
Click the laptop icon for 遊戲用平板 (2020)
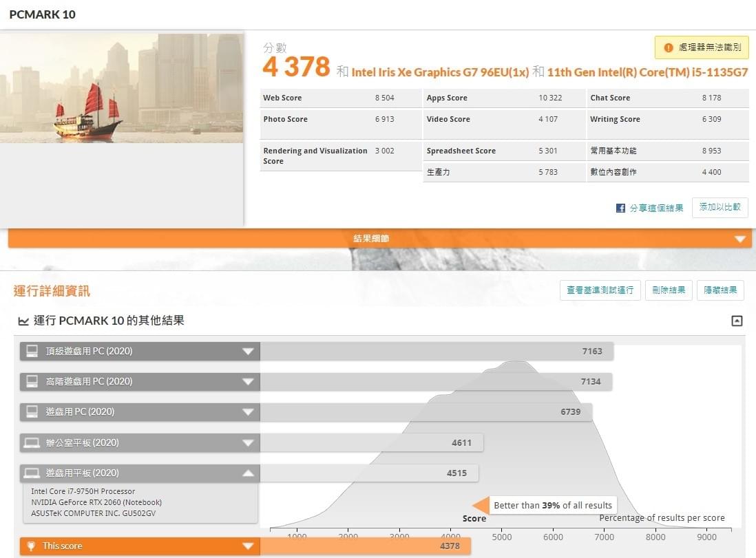[x=32, y=473]
